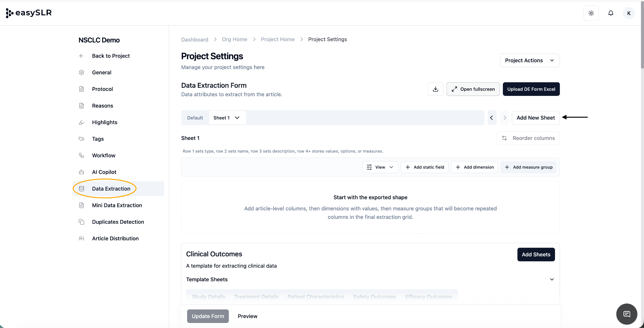Open the notifications bell
Screen dimensions: 644x328
[610, 13]
